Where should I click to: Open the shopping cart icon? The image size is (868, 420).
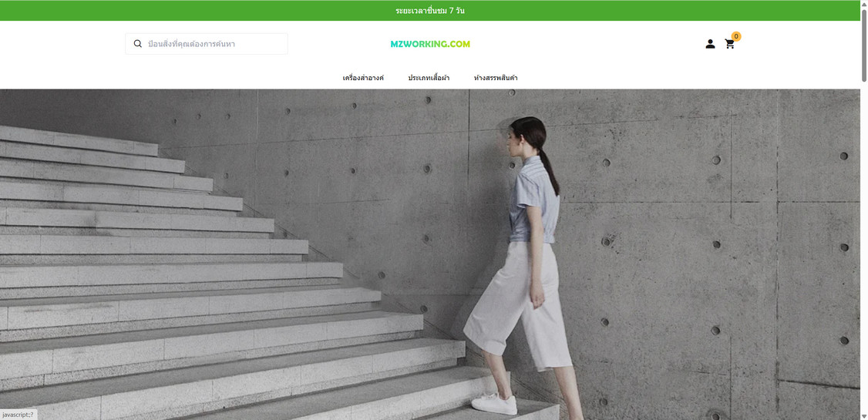click(x=729, y=44)
